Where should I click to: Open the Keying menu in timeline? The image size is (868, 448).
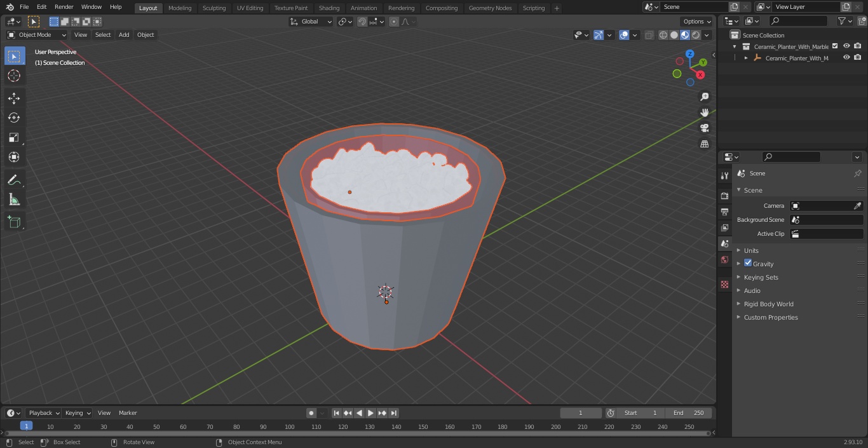tap(78, 413)
